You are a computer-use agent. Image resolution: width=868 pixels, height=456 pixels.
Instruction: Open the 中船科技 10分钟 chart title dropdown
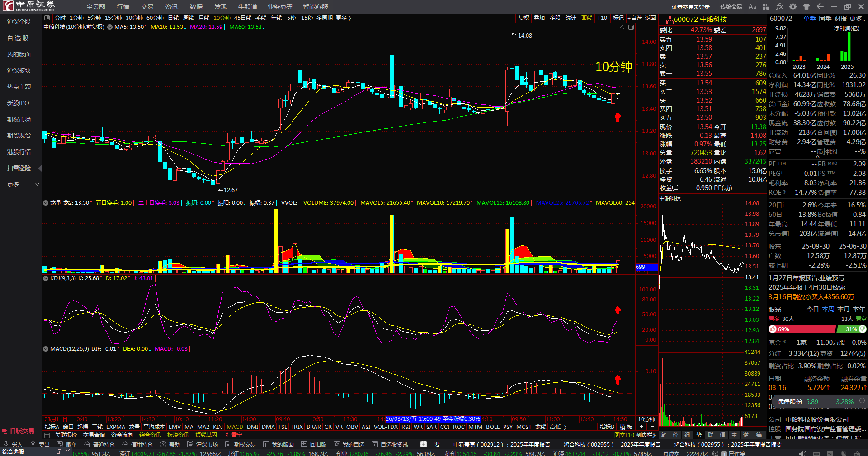pyautogui.click(x=109, y=27)
